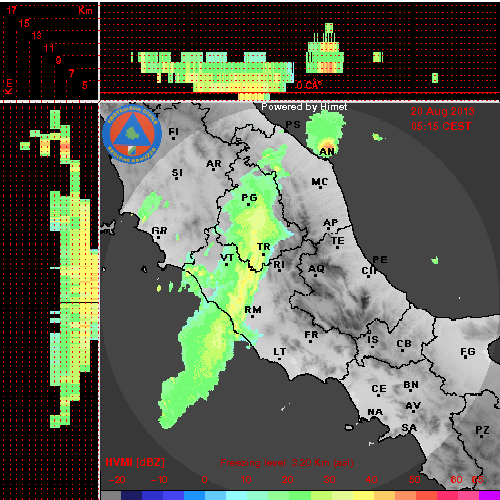Screen dimensions: 500x500
Task: Click the '50' dBZ scale value
Action: click(414, 480)
